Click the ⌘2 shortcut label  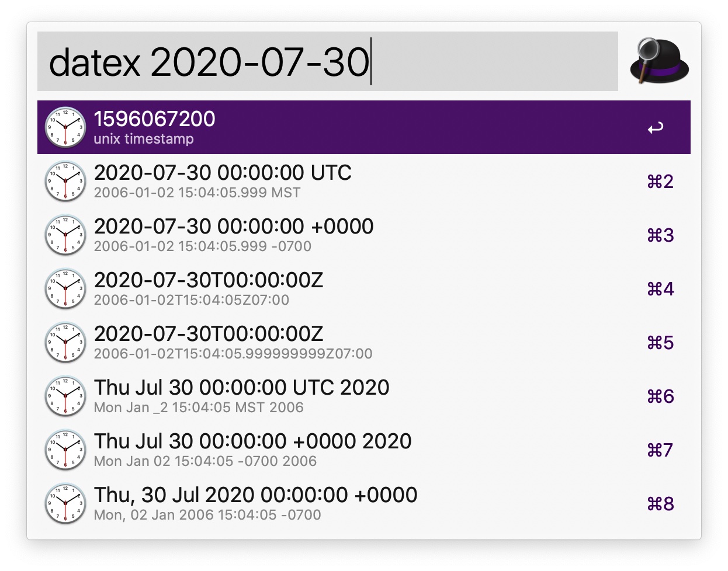660,182
